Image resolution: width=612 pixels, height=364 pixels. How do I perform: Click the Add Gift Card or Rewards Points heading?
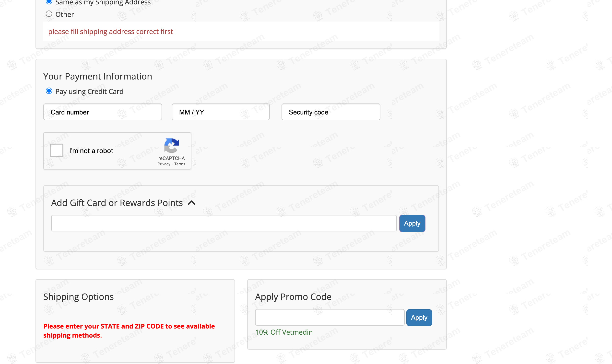pyautogui.click(x=117, y=203)
